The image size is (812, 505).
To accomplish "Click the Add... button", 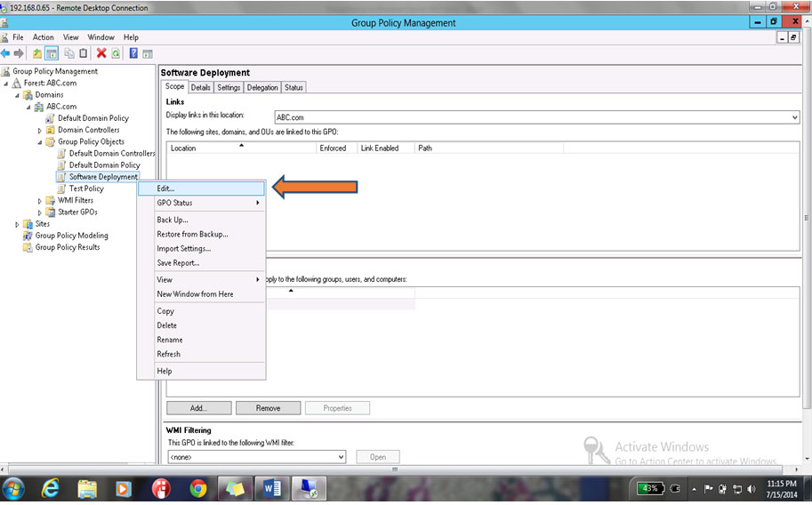I will click(x=199, y=408).
